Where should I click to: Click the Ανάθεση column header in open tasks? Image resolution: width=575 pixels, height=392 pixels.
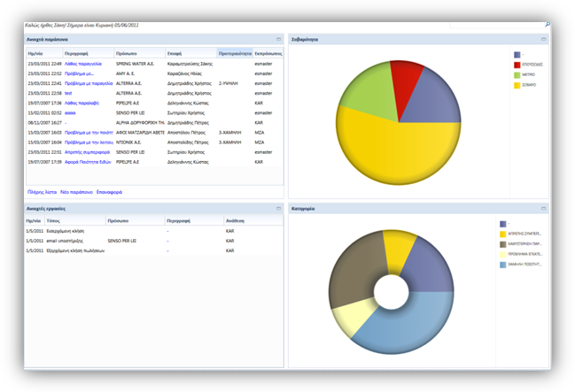tap(253, 221)
